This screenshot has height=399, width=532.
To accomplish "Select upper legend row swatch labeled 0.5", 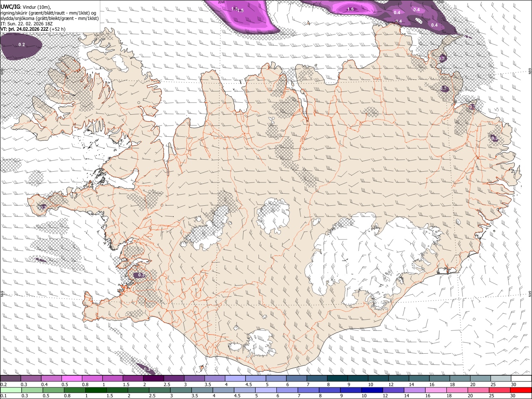I will click(72, 379).
